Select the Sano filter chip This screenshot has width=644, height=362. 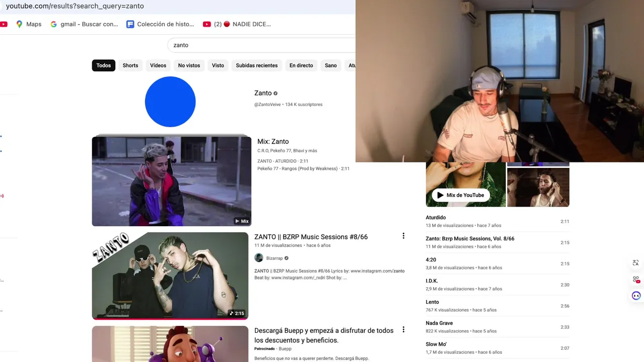click(331, 65)
